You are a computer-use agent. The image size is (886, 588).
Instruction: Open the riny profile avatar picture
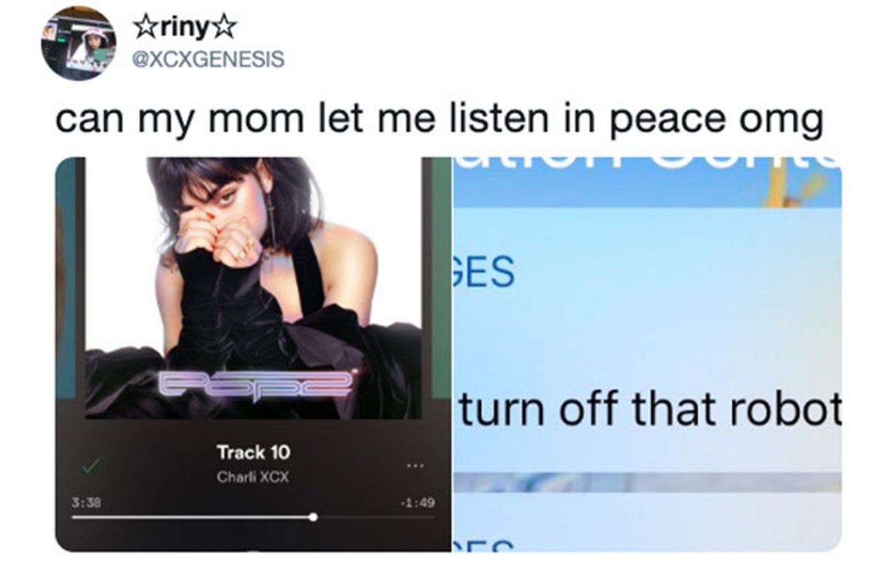[78, 43]
